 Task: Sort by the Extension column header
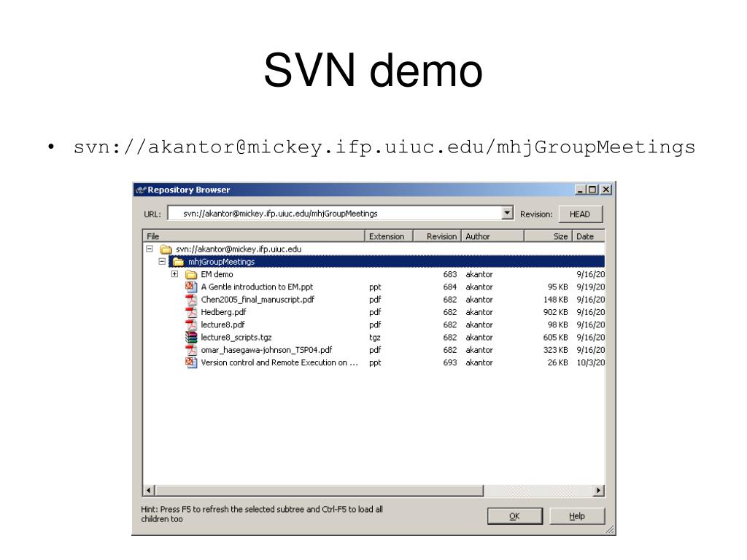(389, 236)
